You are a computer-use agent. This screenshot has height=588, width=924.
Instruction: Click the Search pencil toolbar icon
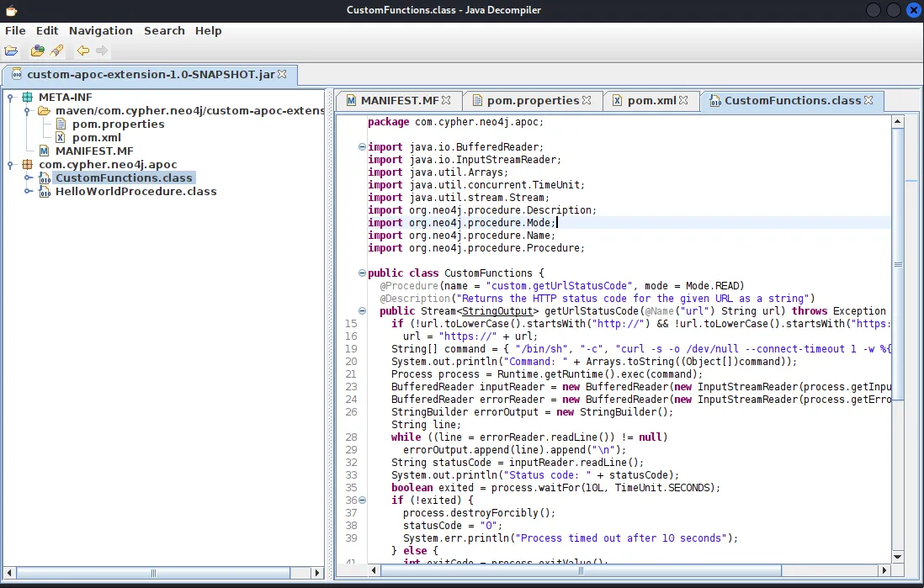coord(56,50)
